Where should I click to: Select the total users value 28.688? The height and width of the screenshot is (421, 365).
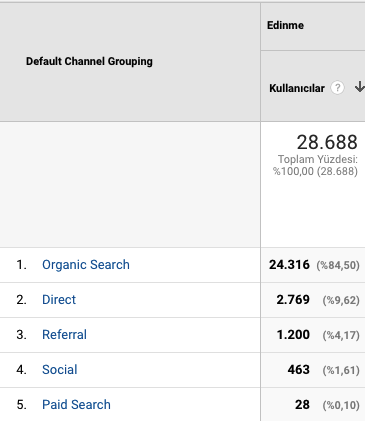coord(327,142)
